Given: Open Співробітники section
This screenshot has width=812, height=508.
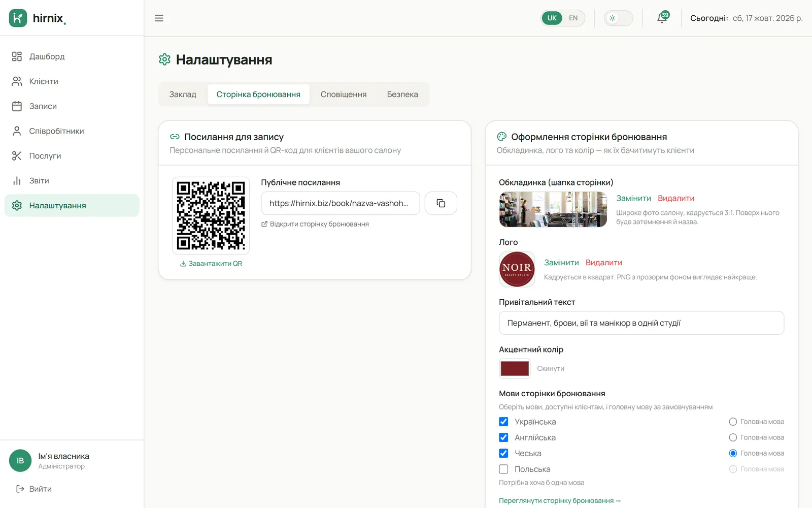Looking at the screenshot, I should pyautogui.click(x=72, y=131).
